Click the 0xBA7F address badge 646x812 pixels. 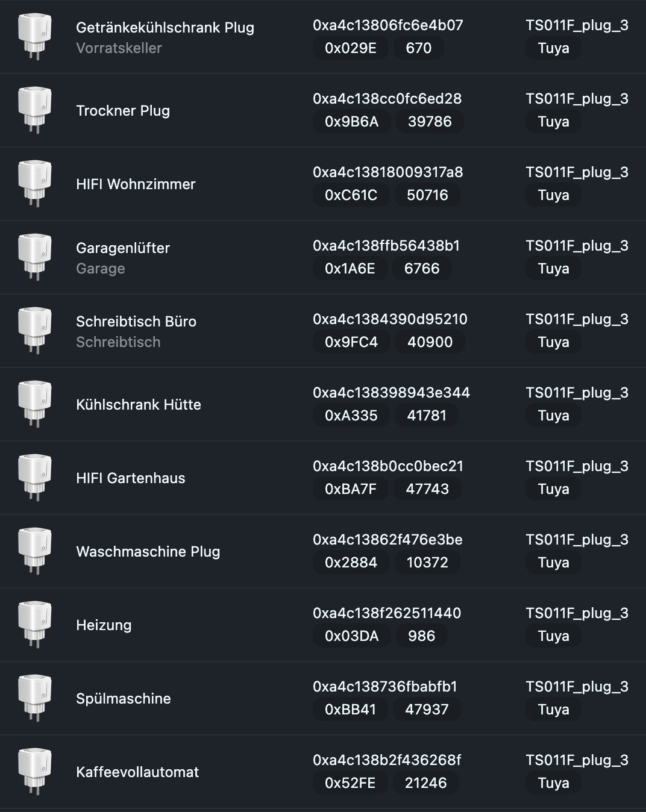point(351,489)
